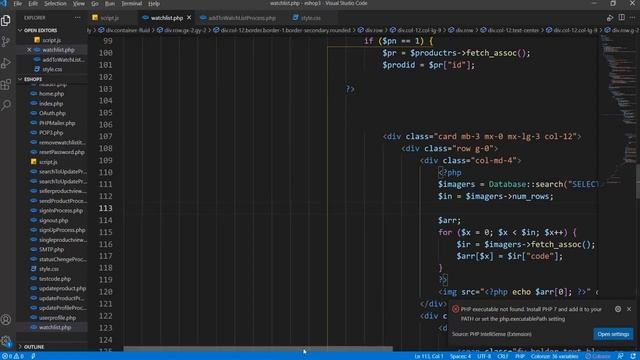Switch to the script.js tab
The width and height of the screenshot is (640, 360).
tap(109, 18)
